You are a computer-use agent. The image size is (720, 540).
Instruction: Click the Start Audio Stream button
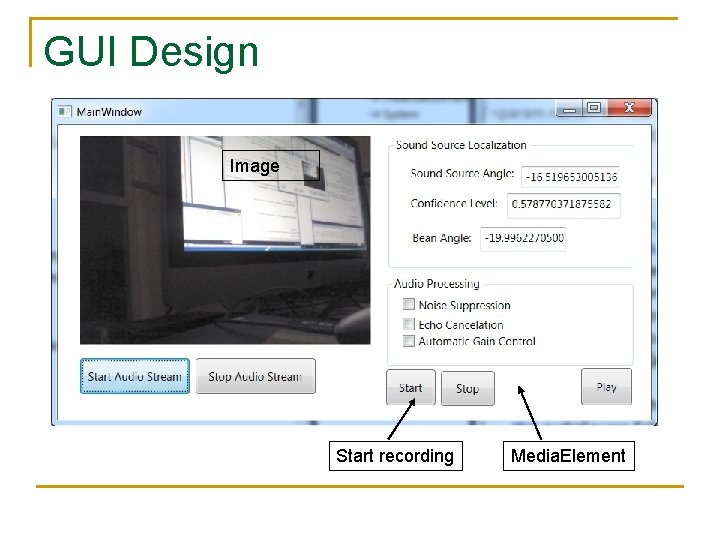coord(135,376)
